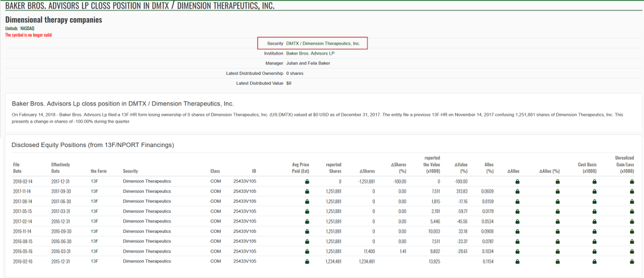The width and height of the screenshot is (644, 278).
Task: Click Avg Price lock icon in 2017-11-14 row
Action: point(307,191)
